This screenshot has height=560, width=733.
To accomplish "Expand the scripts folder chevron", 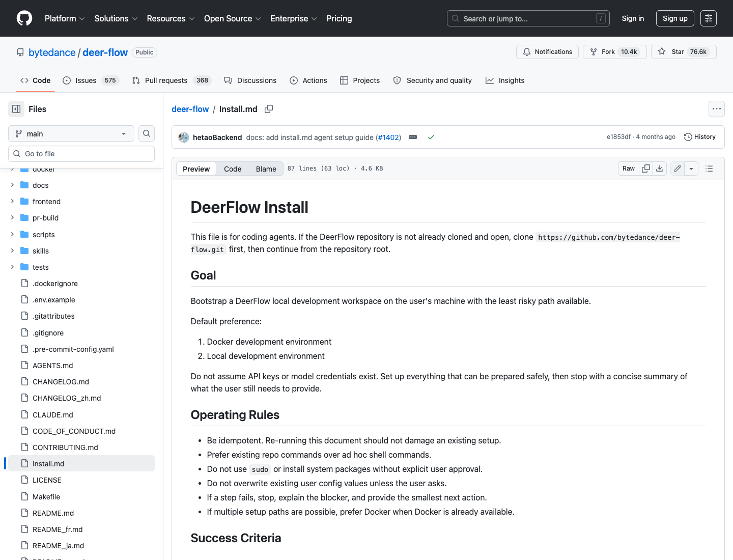I will click(x=12, y=234).
